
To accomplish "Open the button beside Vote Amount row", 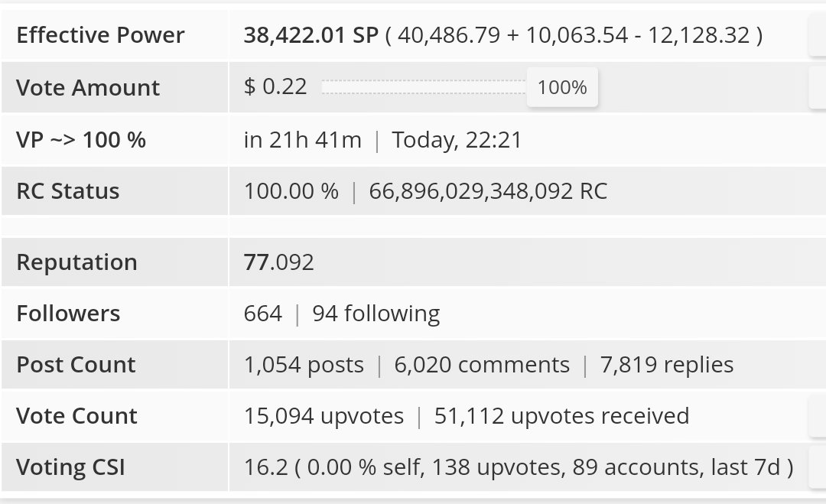I will tap(818, 87).
